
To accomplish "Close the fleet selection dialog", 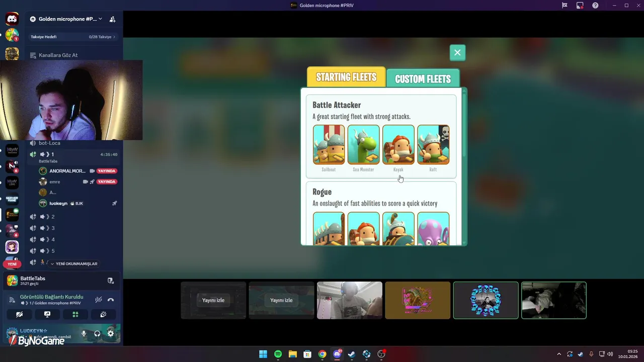I will [x=457, y=52].
